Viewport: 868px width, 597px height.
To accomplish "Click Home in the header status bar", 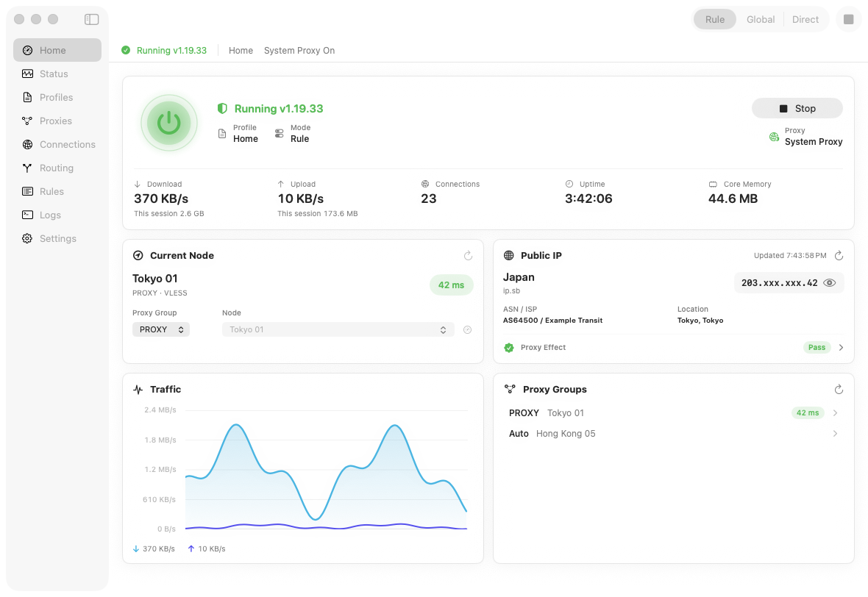I will [x=241, y=50].
